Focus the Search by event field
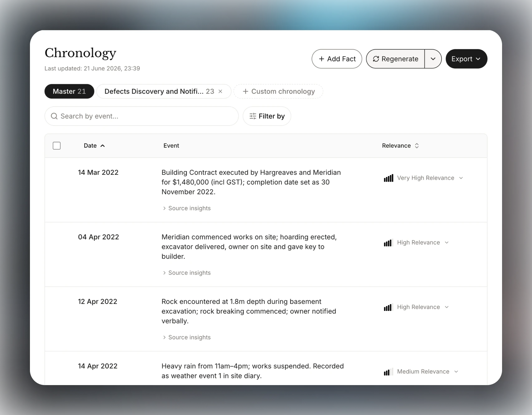The image size is (532, 415). pos(142,116)
